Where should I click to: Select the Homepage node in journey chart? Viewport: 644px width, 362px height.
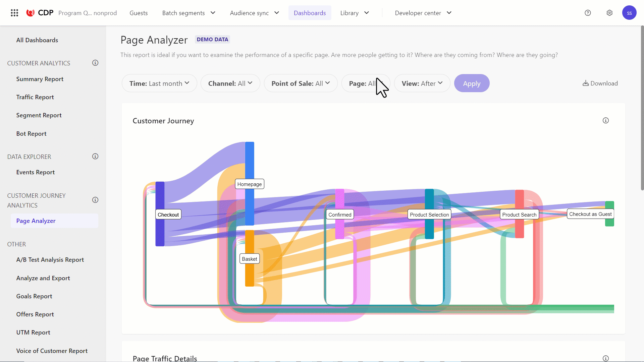tap(250, 184)
